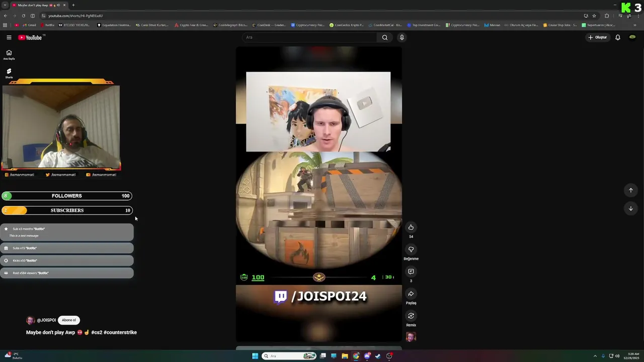The height and width of the screenshot is (362, 644).
Task: Open the CoinGecko bookmark
Action: tap(347, 25)
